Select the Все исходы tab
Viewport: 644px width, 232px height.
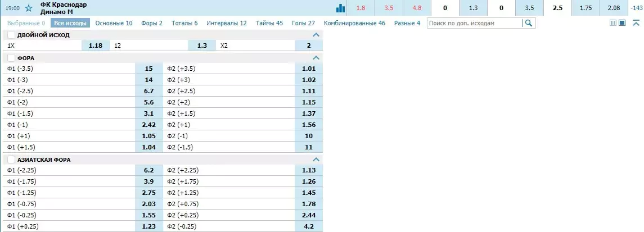[70, 23]
